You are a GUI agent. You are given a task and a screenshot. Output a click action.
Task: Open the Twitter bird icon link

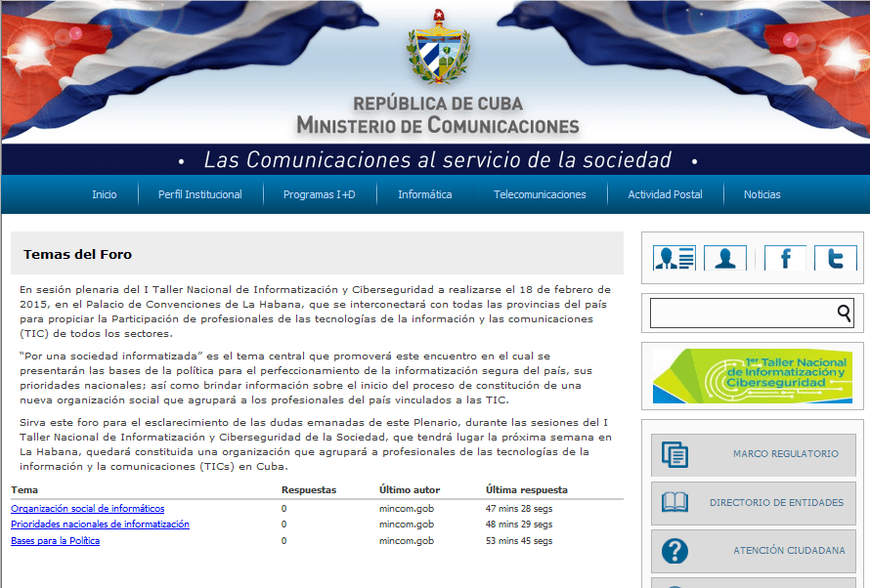[x=836, y=258]
